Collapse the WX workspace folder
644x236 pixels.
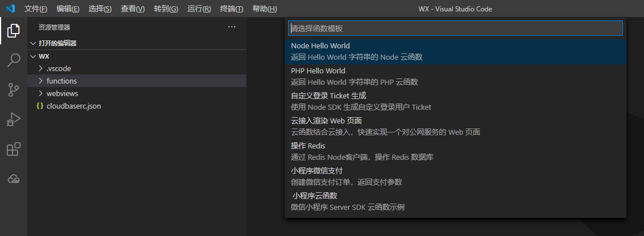click(137, 56)
